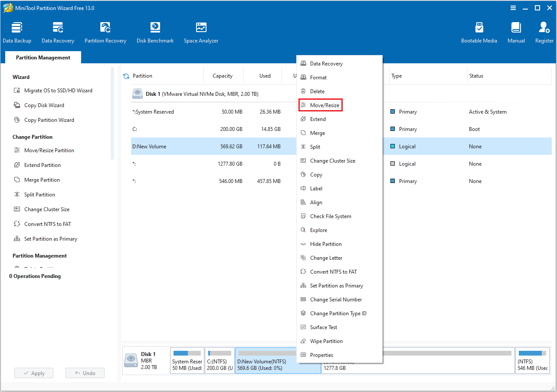557x392 pixels.
Task: Click the "200.00 GB" capacity cell
Action: (231, 129)
